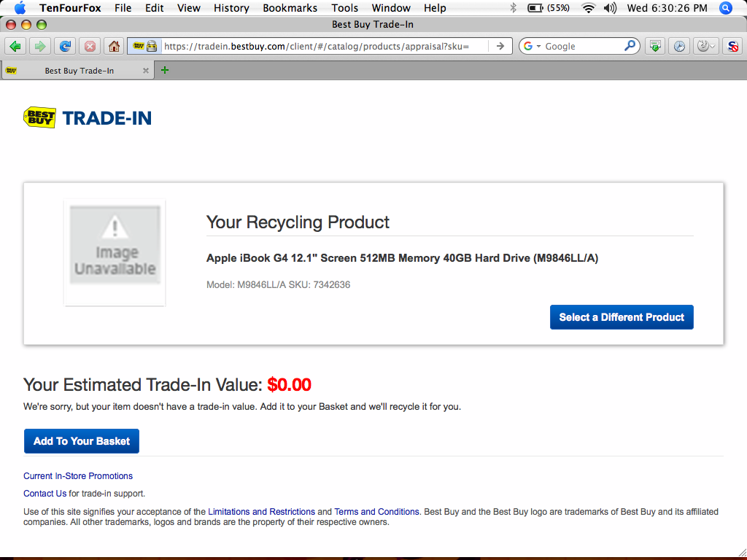This screenshot has width=747, height=560.
Task: Click the Image Unavailable product thumbnail
Action: click(x=115, y=252)
